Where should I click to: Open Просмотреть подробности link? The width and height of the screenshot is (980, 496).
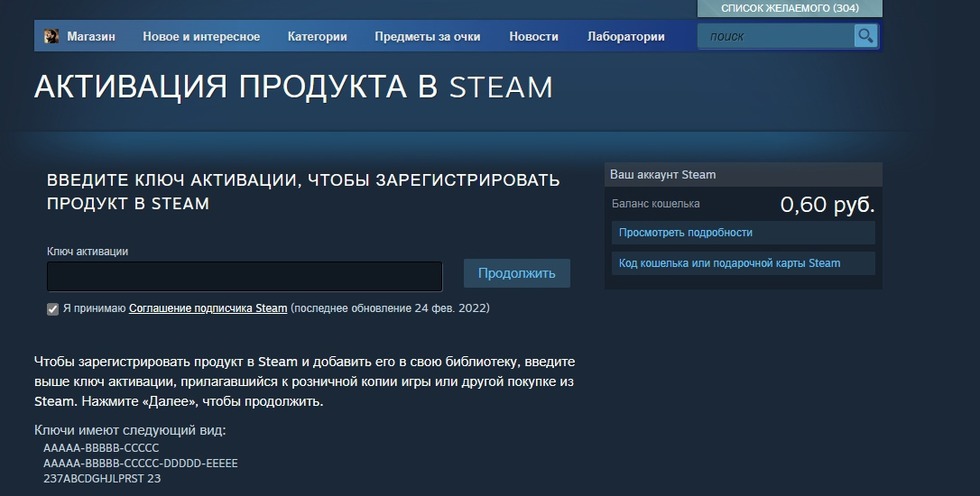pyautogui.click(x=744, y=233)
